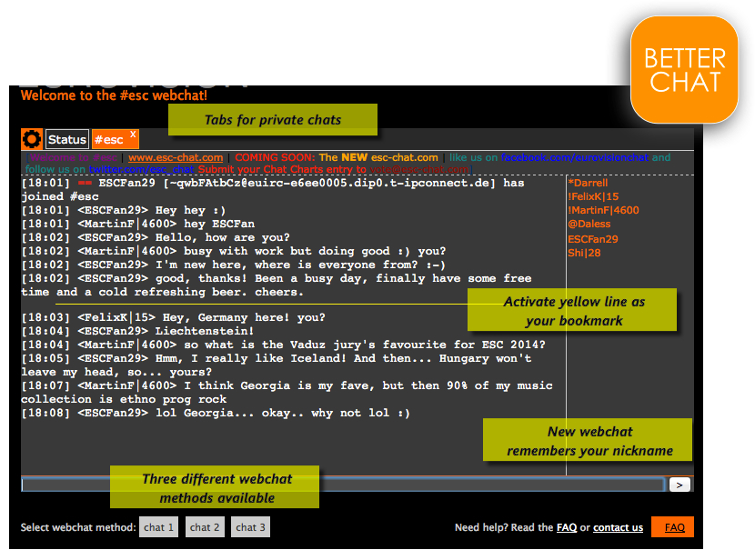Choose webchat method chat 3
755x560 pixels.
(x=250, y=527)
